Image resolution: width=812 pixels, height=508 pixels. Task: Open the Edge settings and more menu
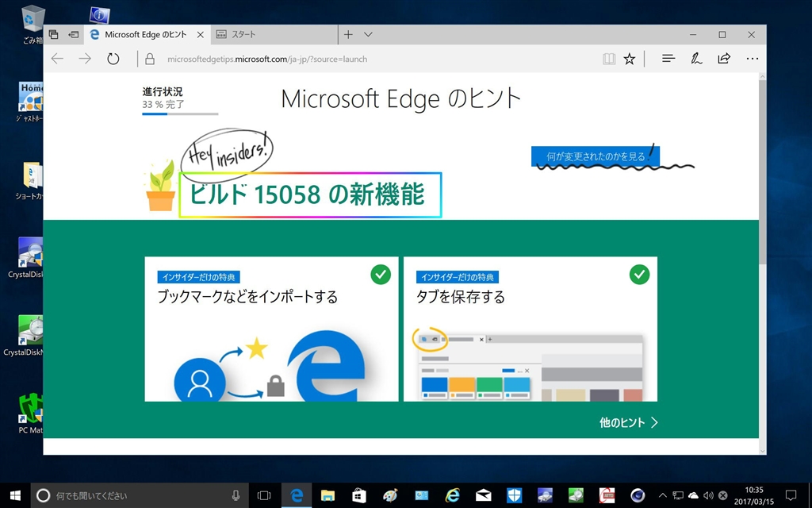[x=752, y=59]
